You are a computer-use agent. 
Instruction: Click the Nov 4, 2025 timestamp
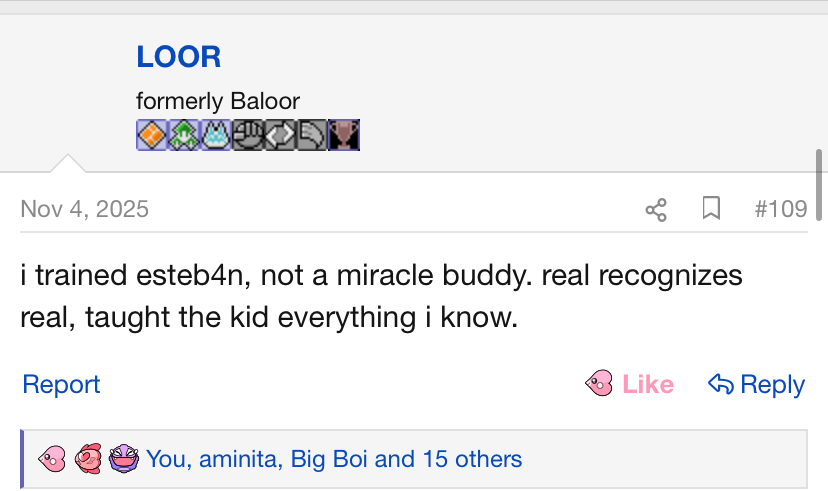(84, 209)
